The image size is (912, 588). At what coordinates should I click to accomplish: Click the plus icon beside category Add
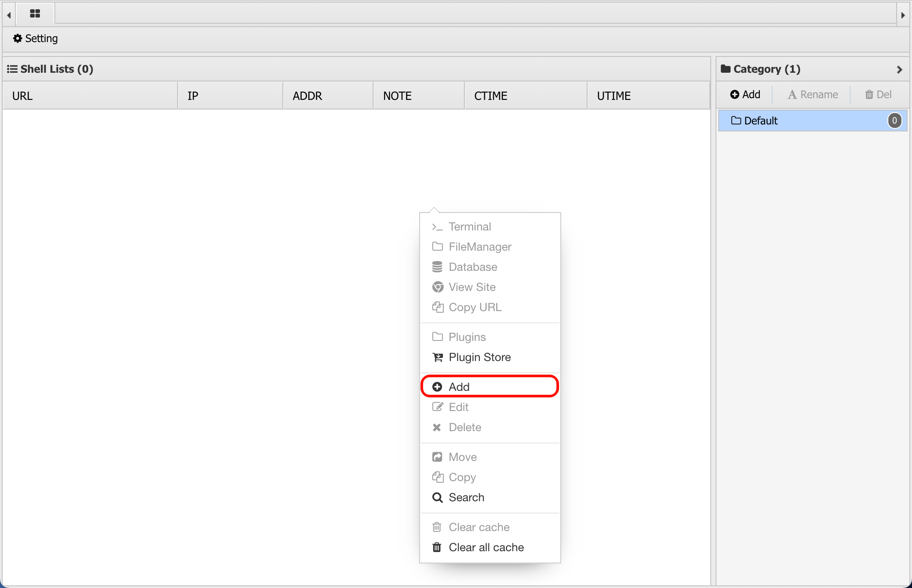pyautogui.click(x=734, y=95)
